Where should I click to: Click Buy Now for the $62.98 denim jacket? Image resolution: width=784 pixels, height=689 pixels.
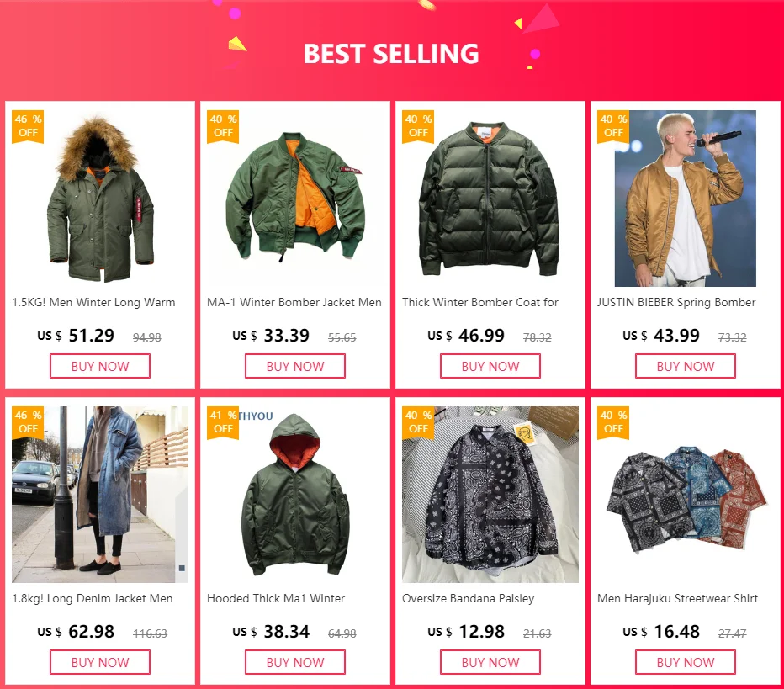coord(100,662)
